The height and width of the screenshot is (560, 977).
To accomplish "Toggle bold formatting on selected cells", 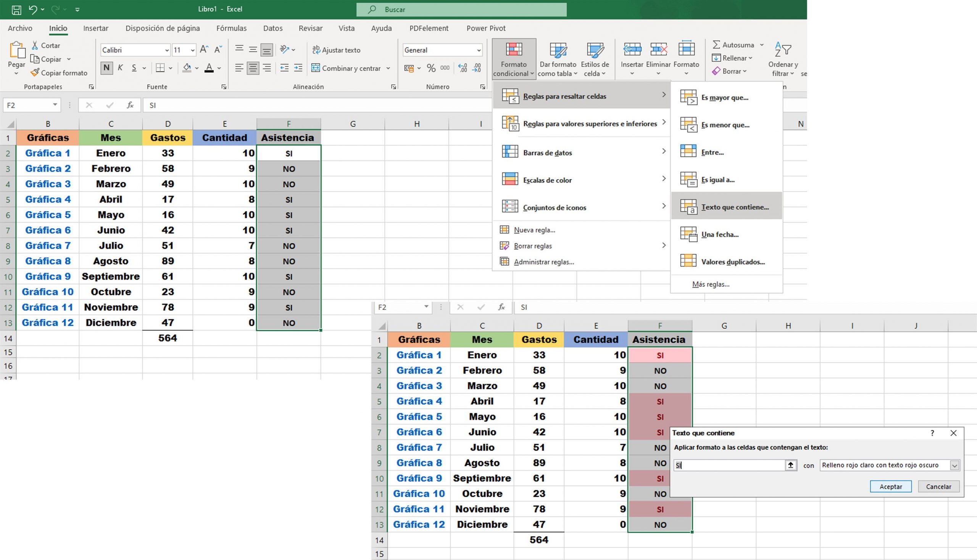I will coord(106,68).
